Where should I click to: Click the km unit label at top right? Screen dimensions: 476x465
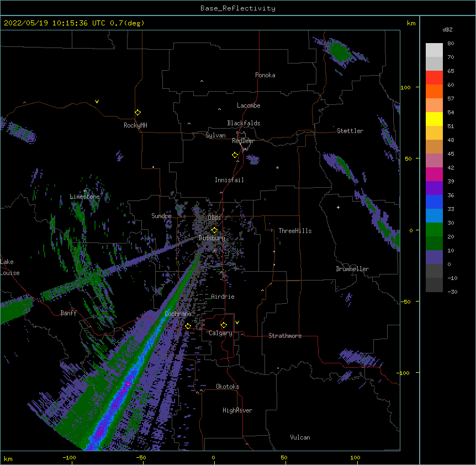(411, 23)
